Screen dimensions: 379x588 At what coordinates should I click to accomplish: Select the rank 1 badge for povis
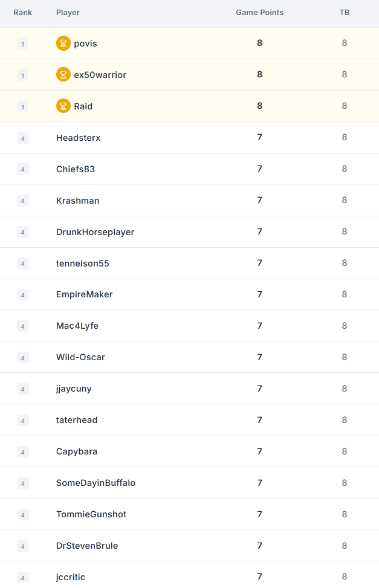click(22, 44)
